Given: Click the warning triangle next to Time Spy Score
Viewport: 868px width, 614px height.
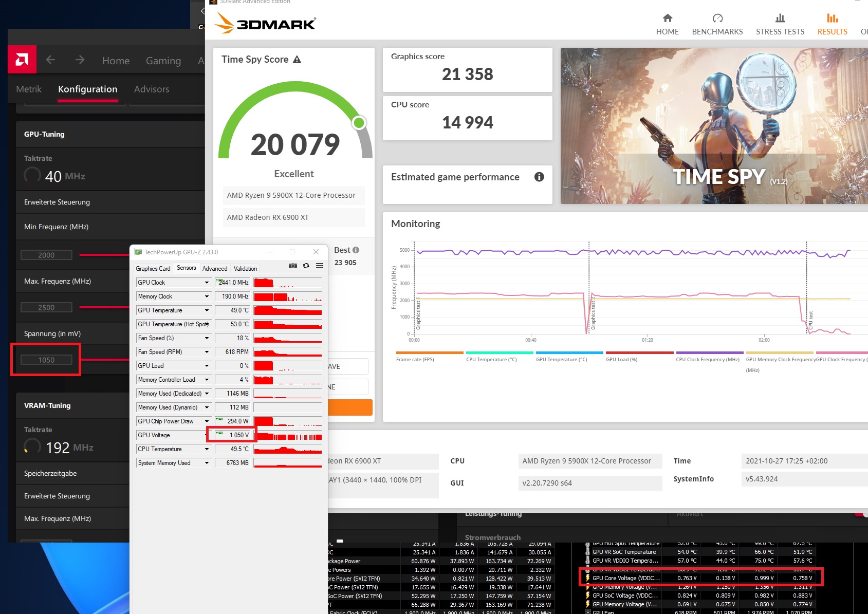Looking at the screenshot, I should coord(297,60).
